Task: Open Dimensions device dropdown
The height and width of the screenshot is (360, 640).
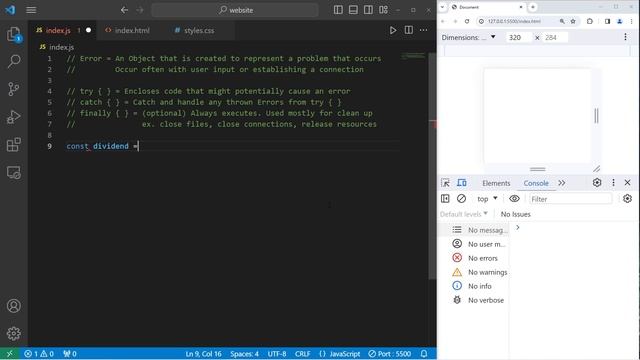Action: (469, 37)
